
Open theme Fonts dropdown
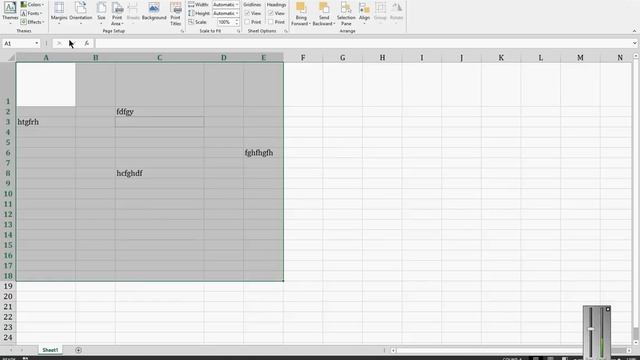coord(32,13)
